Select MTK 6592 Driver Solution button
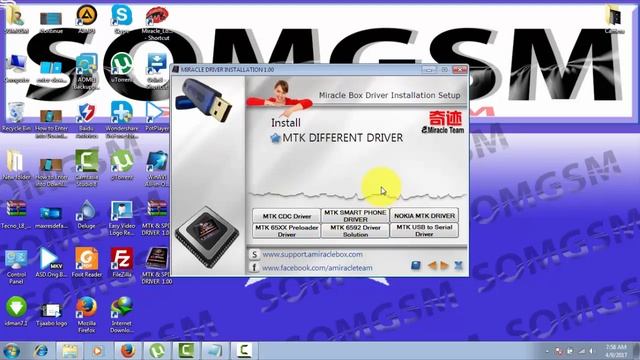The width and height of the screenshot is (640, 360). click(x=355, y=231)
